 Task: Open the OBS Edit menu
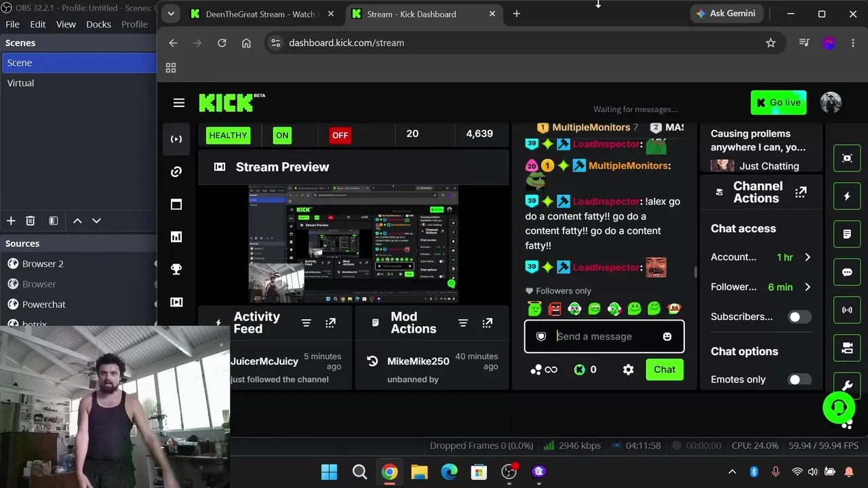(38, 24)
